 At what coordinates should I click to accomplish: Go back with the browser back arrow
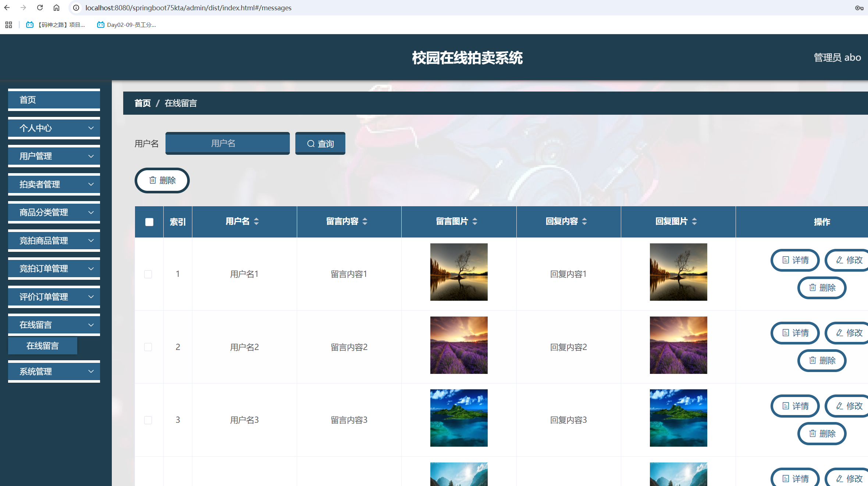click(7, 8)
